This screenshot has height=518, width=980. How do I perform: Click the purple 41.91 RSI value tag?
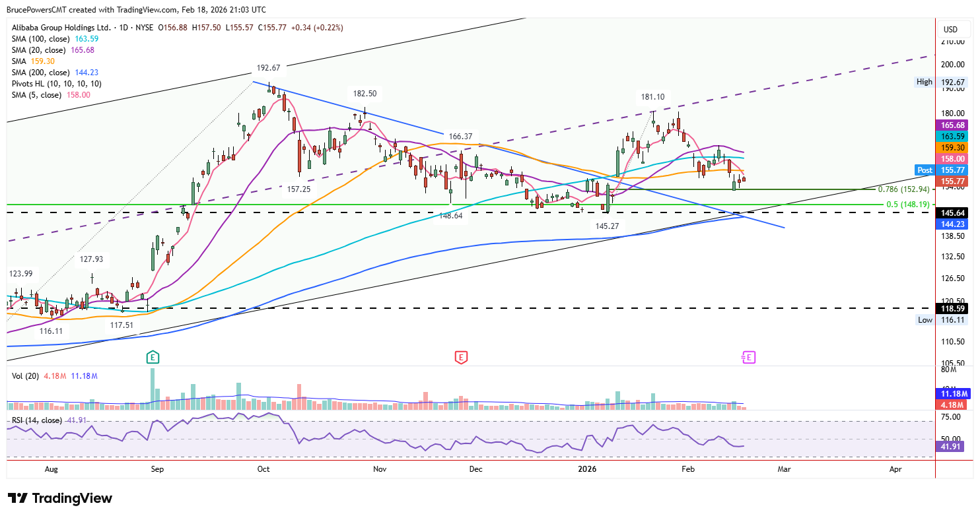coord(951,446)
